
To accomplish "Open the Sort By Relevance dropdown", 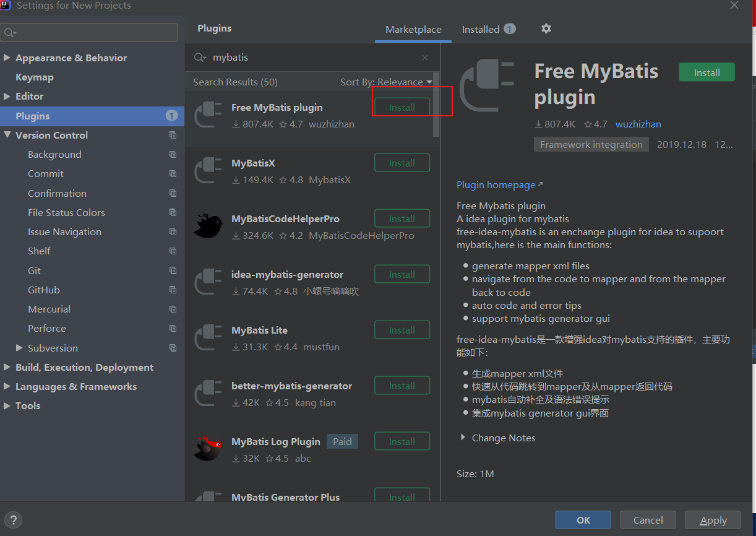I will pyautogui.click(x=386, y=82).
